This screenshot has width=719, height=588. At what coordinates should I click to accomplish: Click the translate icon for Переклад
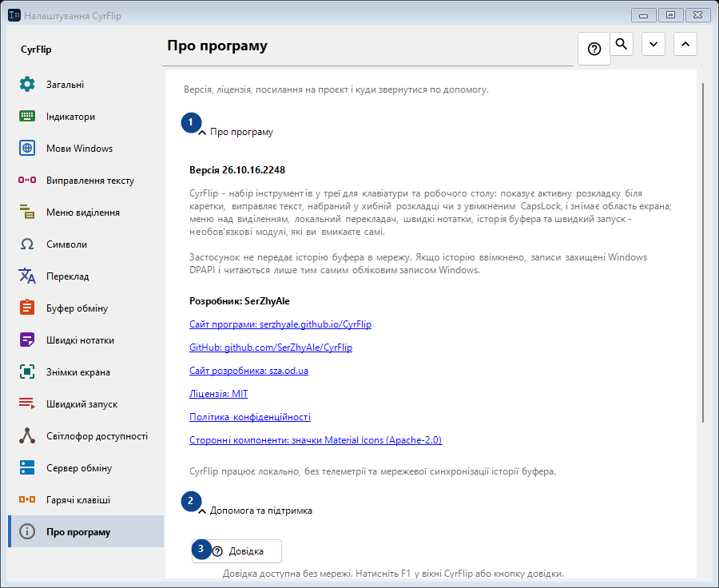(x=27, y=276)
